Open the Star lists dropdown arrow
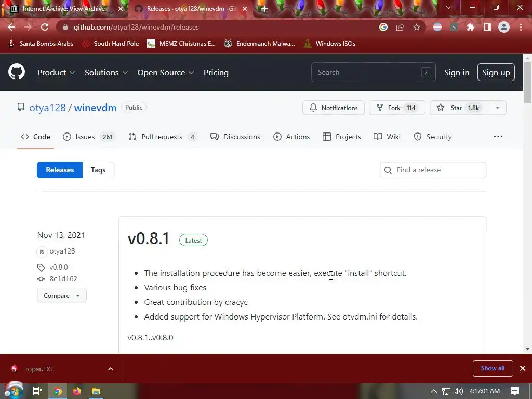This screenshot has height=399, width=532. coord(498,108)
